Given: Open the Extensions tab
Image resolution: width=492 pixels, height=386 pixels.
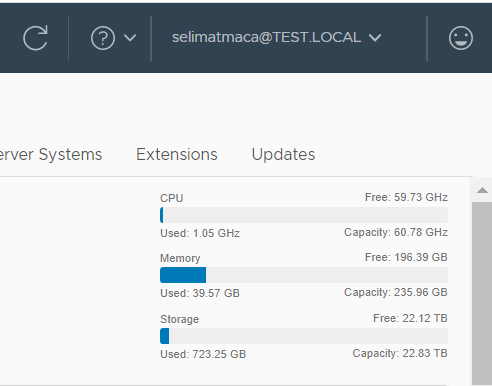Looking at the screenshot, I should (177, 155).
